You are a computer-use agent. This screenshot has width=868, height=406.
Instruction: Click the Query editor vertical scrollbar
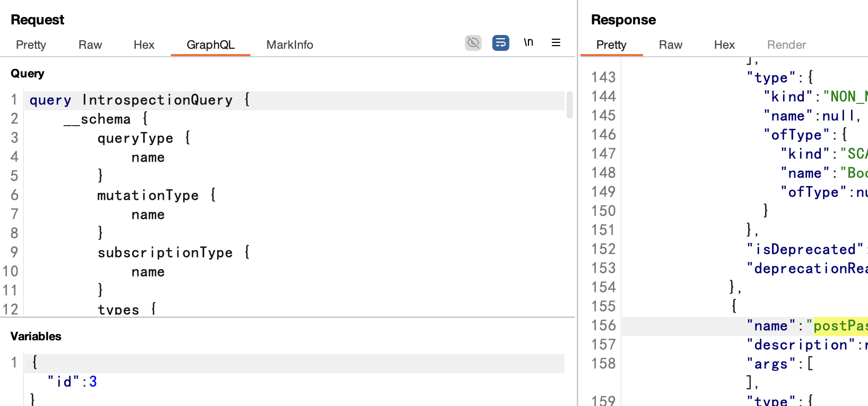click(570, 105)
